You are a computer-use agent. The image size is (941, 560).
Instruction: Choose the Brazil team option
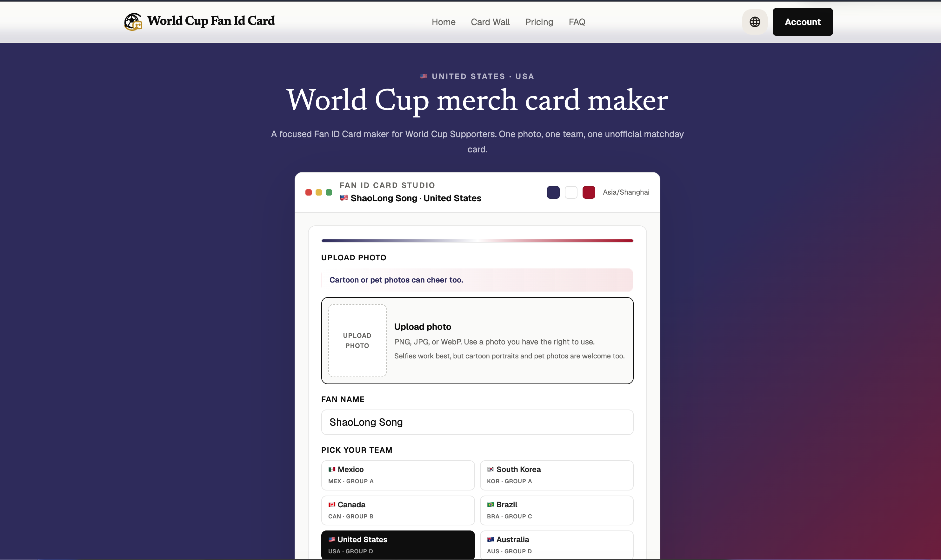coord(556,510)
